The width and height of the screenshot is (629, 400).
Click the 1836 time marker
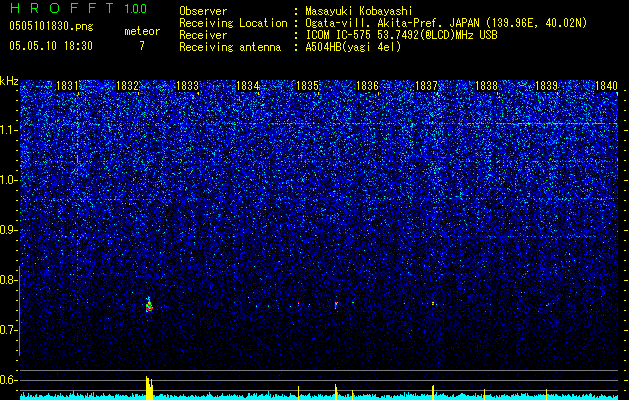[367, 85]
